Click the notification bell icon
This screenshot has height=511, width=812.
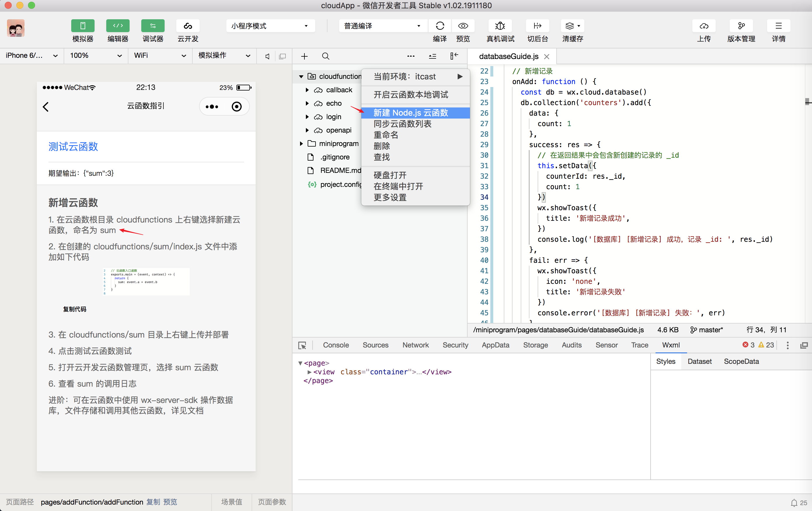tap(794, 503)
